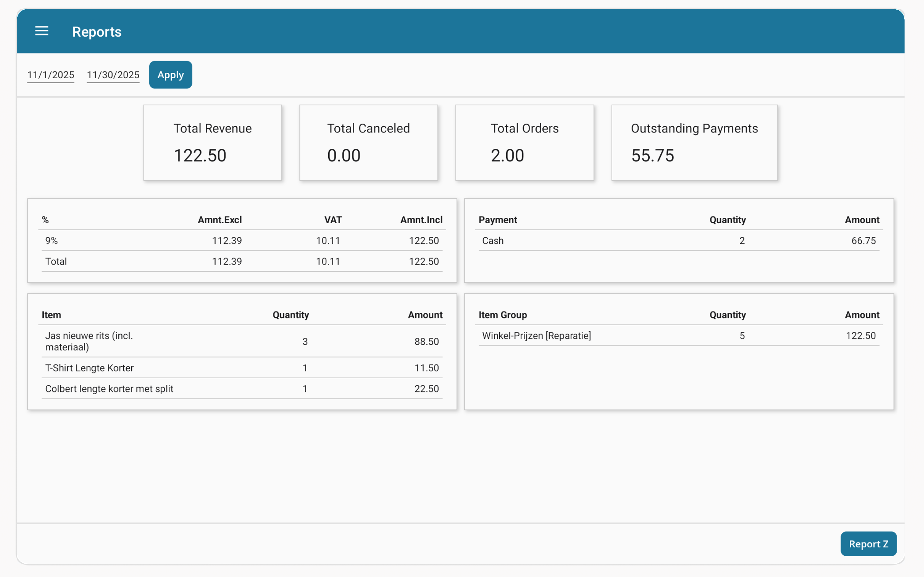Select Colbert lengte korter met split row

tap(242, 388)
